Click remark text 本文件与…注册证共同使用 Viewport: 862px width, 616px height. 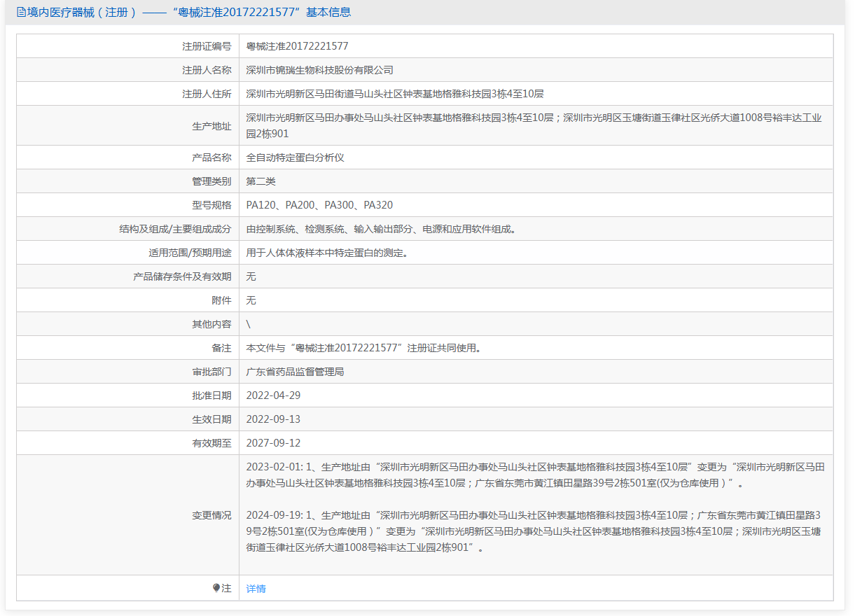click(364, 348)
